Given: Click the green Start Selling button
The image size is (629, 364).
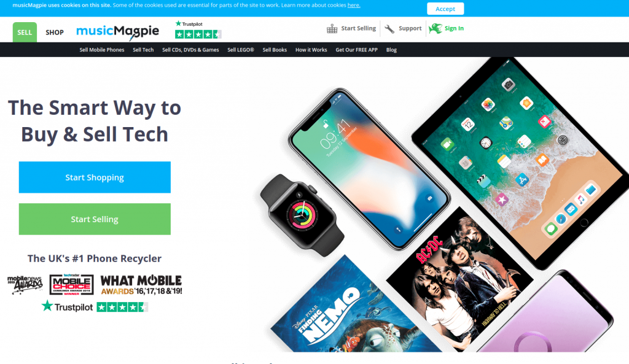Looking at the screenshot, I should [x=95, y=219].
